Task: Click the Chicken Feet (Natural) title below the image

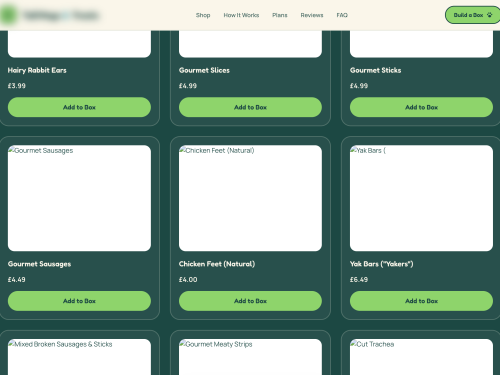Action: (x=217, y=264)
